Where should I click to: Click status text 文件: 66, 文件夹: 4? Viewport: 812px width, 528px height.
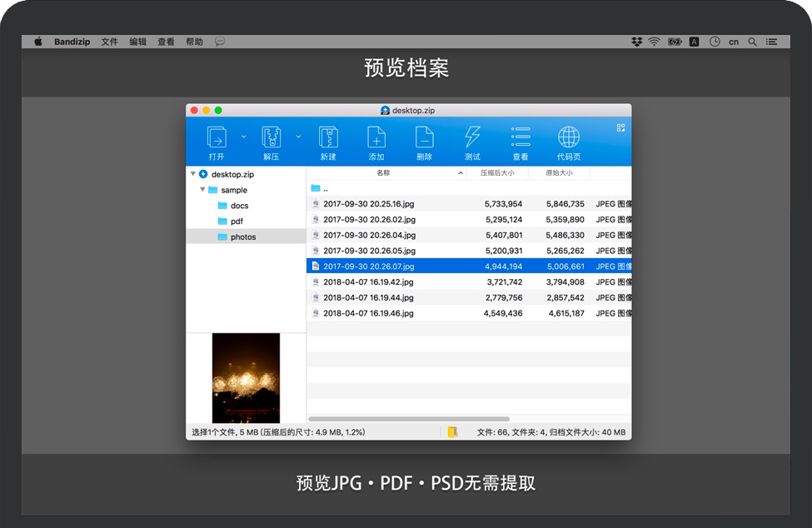tap(511, 432)
